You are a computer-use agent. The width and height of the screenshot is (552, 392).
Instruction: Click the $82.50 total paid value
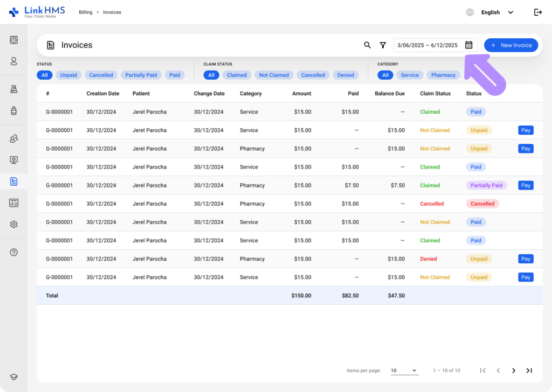[x=350, y=296]
